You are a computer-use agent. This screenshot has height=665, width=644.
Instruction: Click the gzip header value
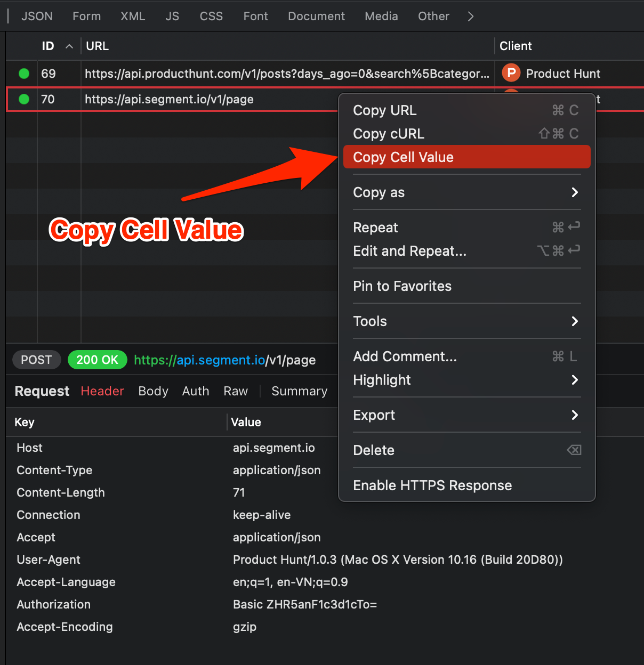pyautogui.click(x=245, y=627)
